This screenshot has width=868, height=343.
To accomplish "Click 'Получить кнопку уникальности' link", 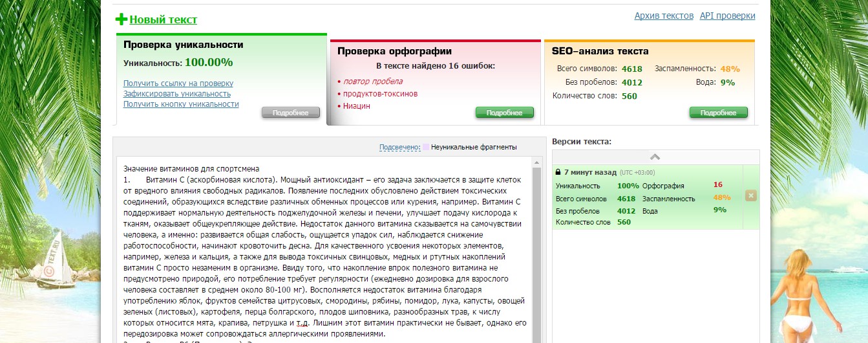I will coord(181,104).
